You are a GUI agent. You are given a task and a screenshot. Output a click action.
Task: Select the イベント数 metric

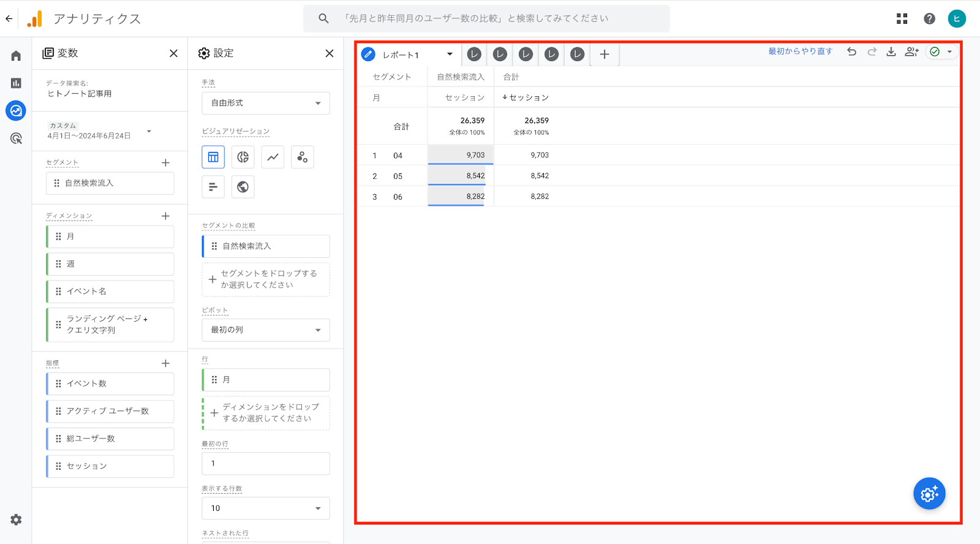point(110,383)
